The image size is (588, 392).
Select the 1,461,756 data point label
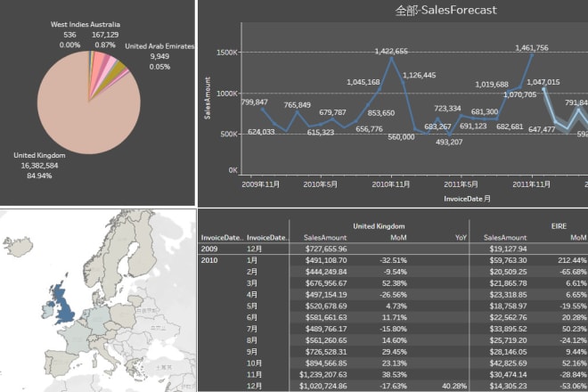point(531,47)
